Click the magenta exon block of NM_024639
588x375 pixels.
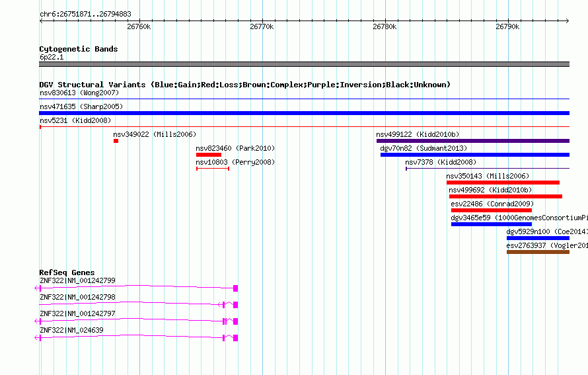pyautogui.click(x=235, y=338)
